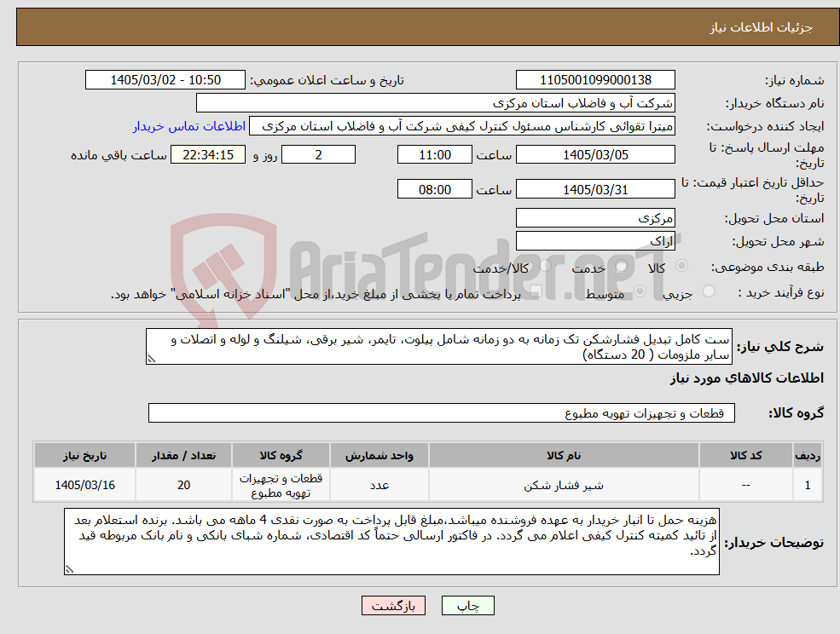Click the تعداد / مقدار column header

183,455
